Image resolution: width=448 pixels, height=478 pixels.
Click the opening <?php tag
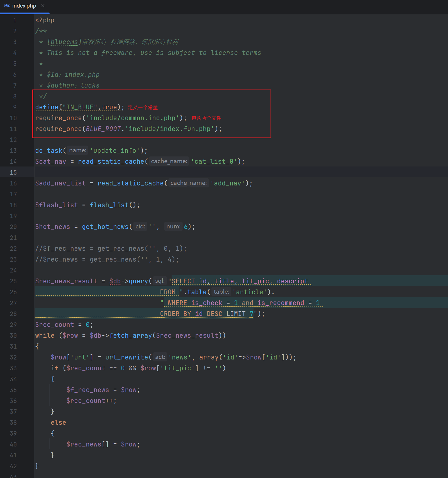click(x=45, y=20)
